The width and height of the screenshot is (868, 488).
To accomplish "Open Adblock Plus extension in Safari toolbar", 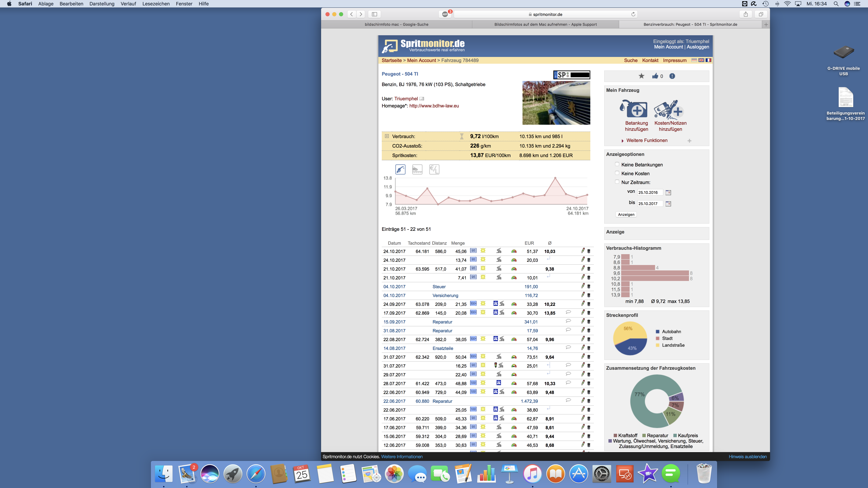I will click(446, 14).
